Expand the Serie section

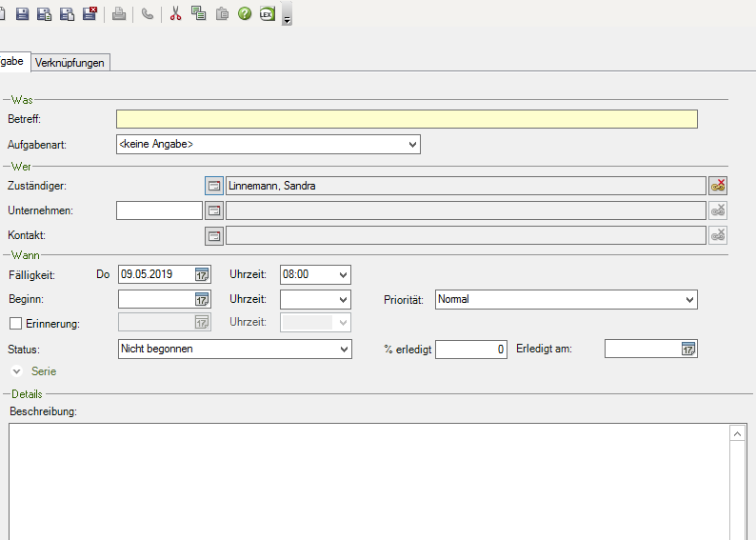coord(17,371)
